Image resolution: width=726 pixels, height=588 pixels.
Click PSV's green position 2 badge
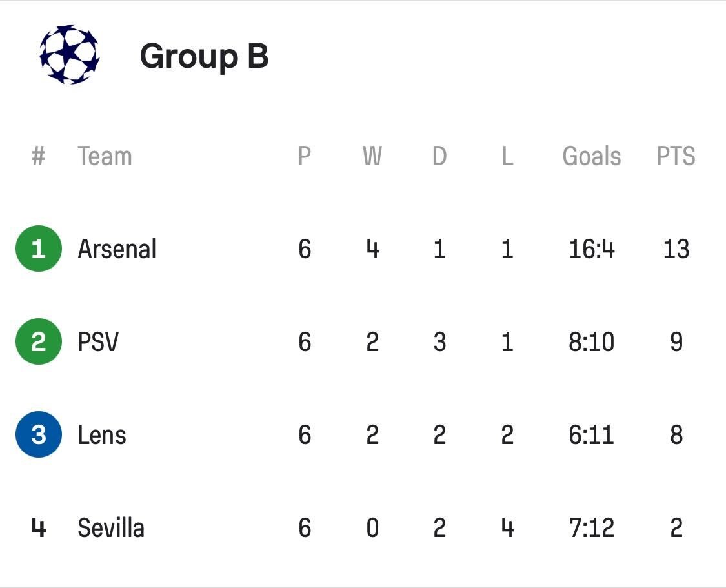tap(39, 341)
